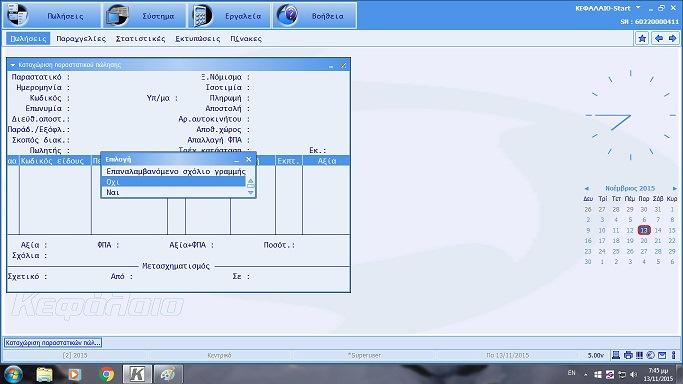
Task: Click scroll up arrow in Επιλογή list
Action: (250, 180)
